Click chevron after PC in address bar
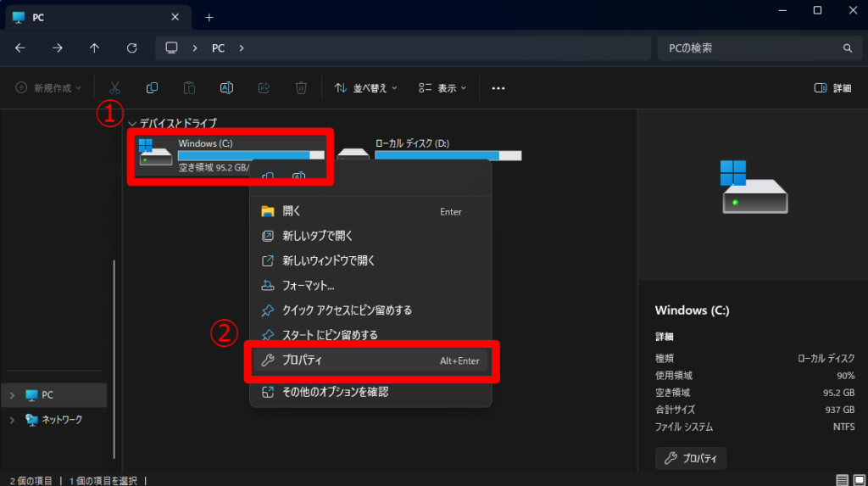 coord(242,48)
